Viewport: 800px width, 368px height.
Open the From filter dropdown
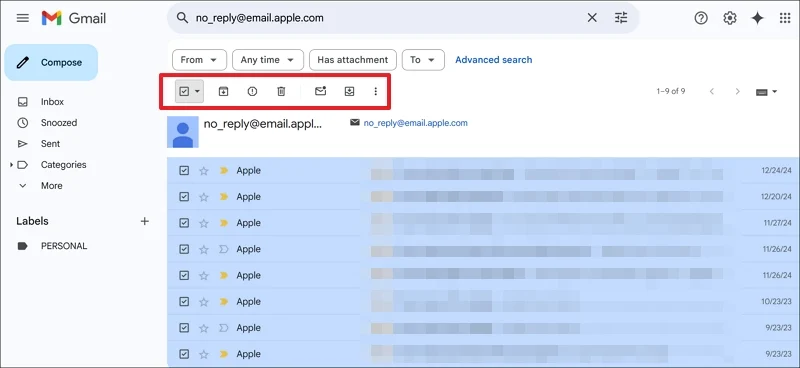coord(199,60)
